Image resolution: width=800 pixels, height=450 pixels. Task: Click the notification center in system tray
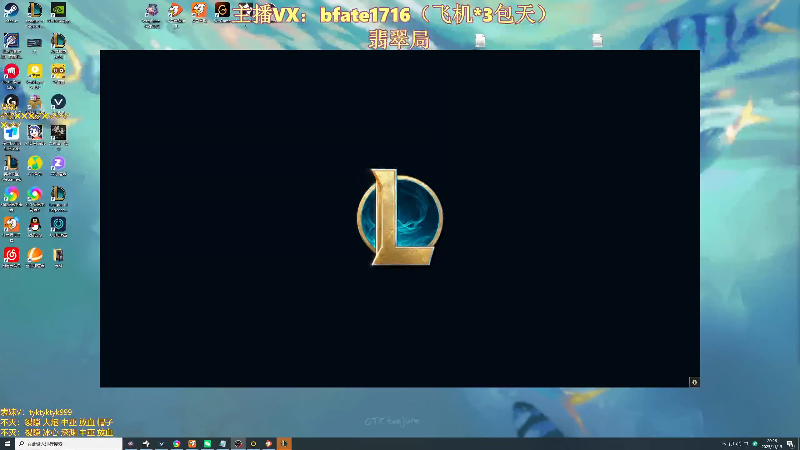coord(790,444)
